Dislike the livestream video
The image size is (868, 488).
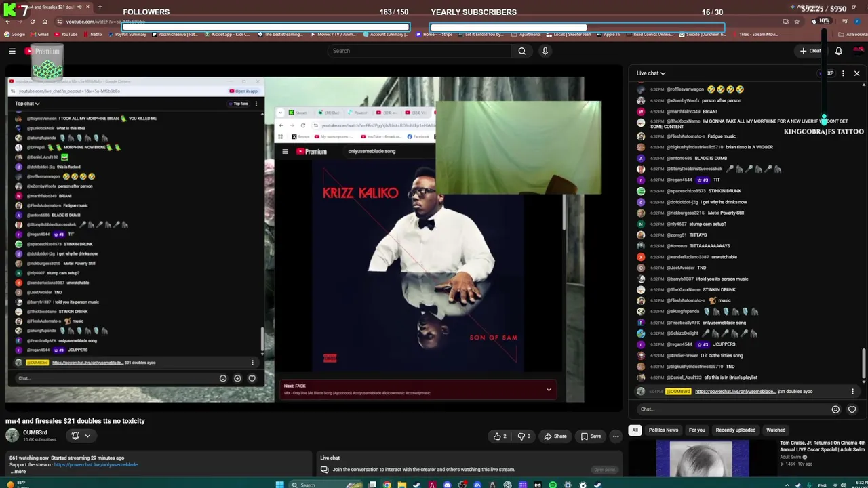525,436
